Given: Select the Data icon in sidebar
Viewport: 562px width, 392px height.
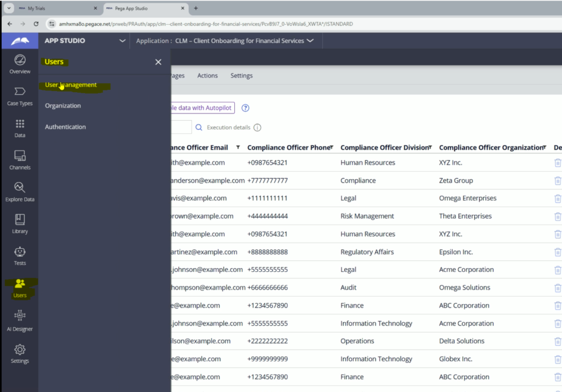Looking at the screenshot, I should pos(20,127).
